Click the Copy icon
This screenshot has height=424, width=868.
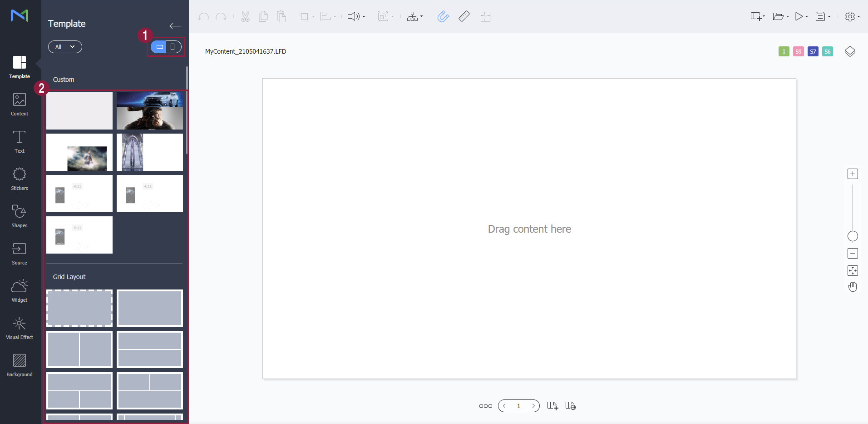(x=263, y=17)
